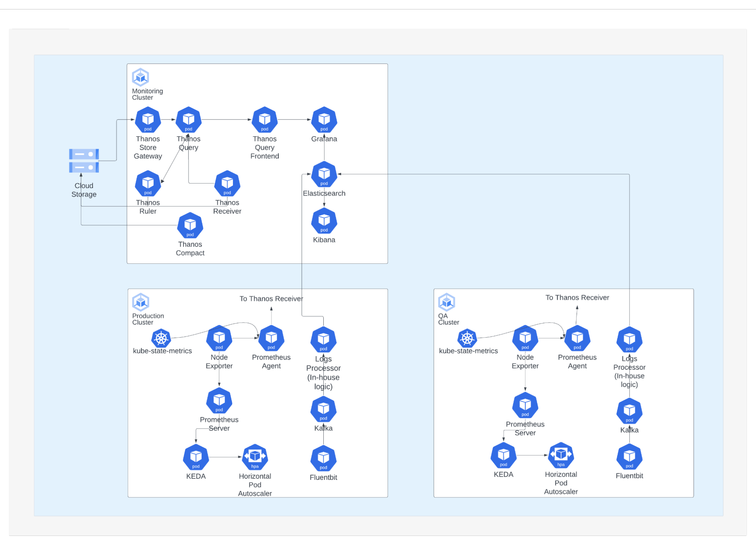This screenshot has height=545, width=756.
Task: Select QA Node Exporter pod
Action: pos(525,338)
